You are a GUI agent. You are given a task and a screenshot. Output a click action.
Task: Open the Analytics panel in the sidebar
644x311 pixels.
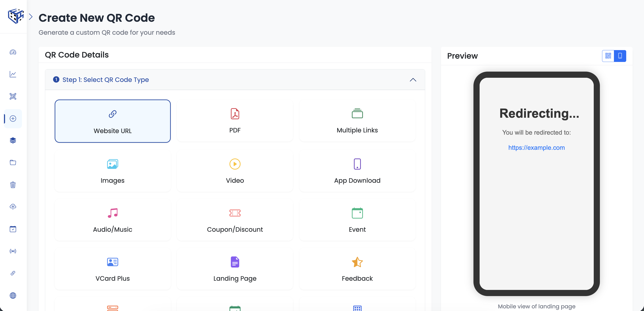coord(13,74)
